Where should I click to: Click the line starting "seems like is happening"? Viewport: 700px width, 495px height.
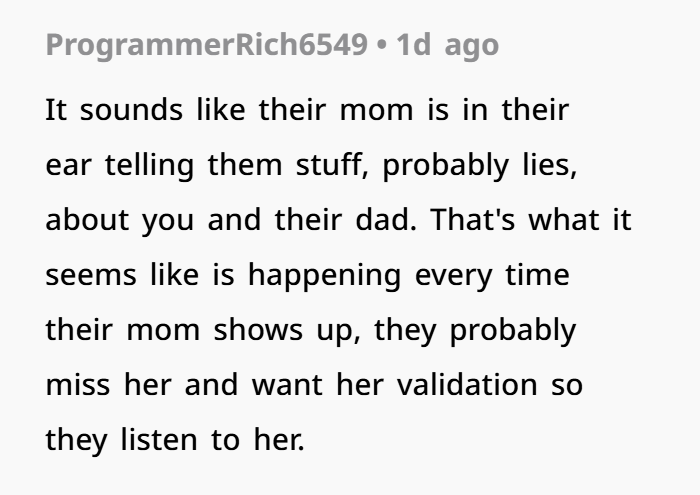[x=306, y=275]
